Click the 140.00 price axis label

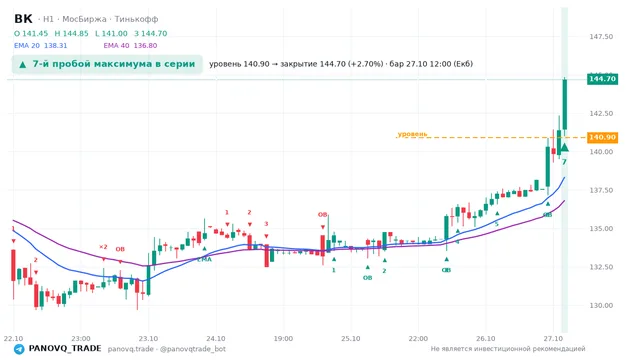(601, 152)
